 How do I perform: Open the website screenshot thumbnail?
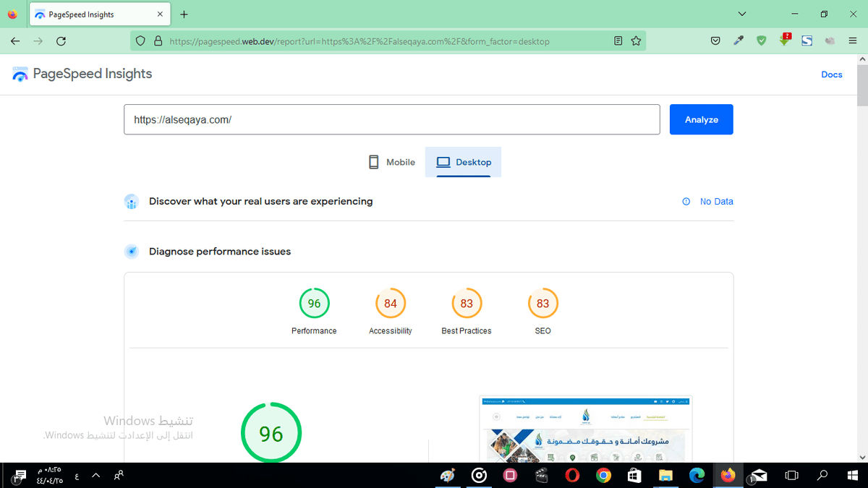tap(586, 429)
